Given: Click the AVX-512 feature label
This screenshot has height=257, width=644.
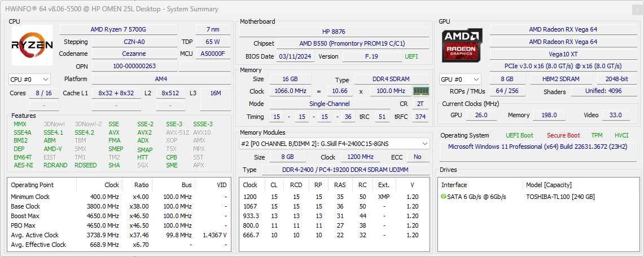Looking at the screenshot, I should (x=177, y=132).
